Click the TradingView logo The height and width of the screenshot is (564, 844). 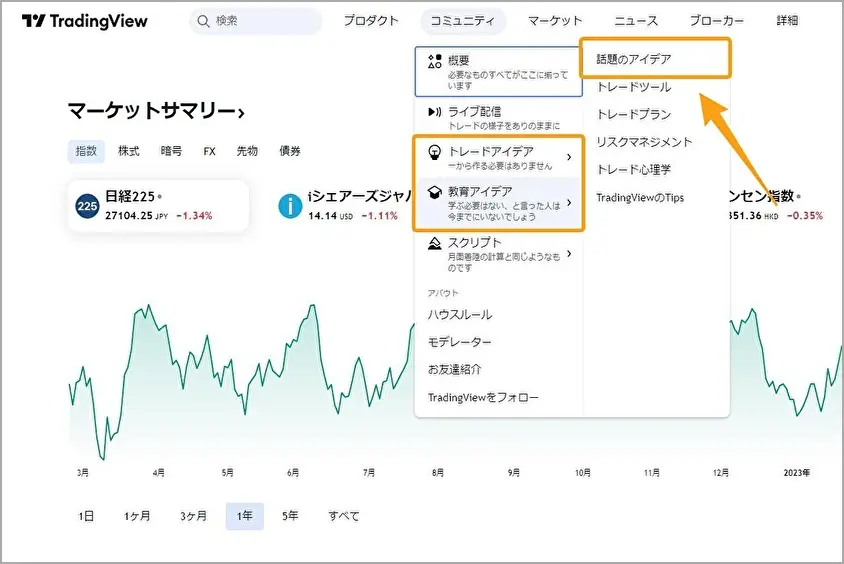[85, 21]
